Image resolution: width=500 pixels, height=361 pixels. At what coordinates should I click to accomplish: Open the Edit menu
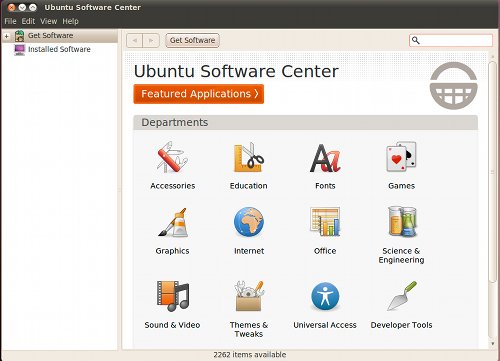pos(28,21)
